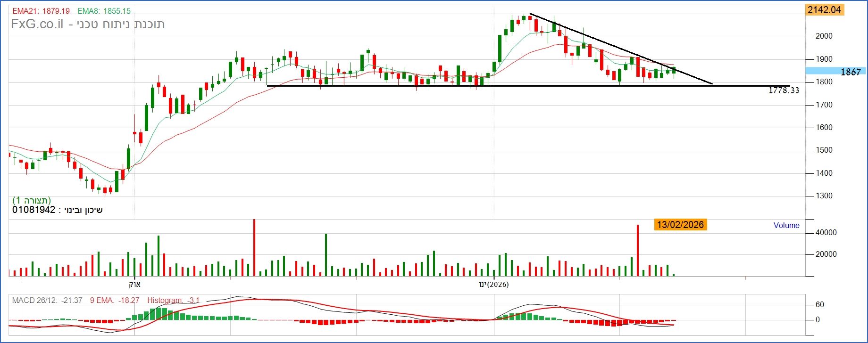Click the green תצורה 1 pattern label
The image size is (868, 343).
[32, 200]
